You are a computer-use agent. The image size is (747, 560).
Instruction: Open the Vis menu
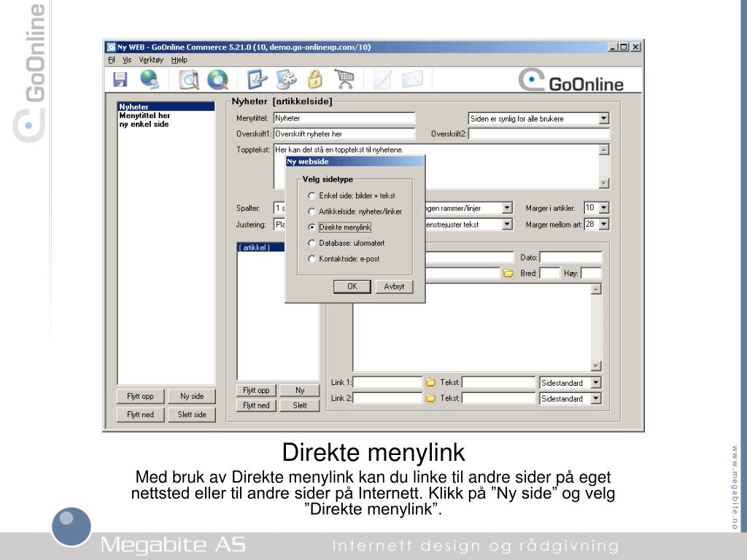pos(127,60)
